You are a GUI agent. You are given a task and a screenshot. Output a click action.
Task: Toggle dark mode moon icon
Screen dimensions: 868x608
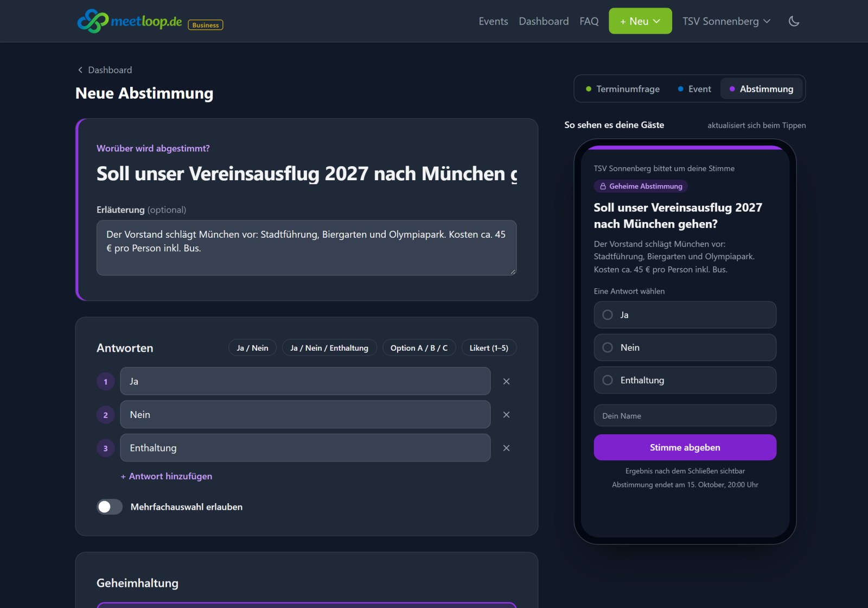[794, 21]
